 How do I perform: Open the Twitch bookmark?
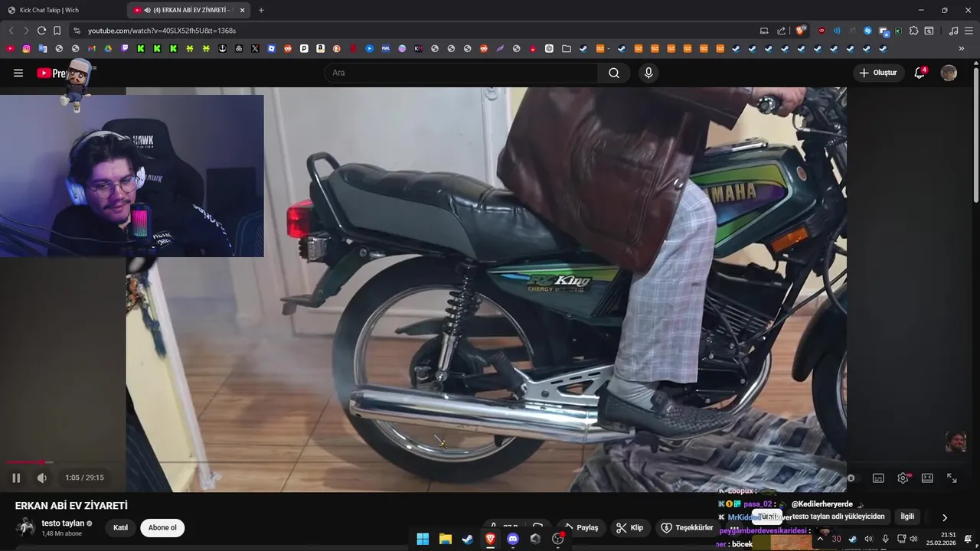125,48
